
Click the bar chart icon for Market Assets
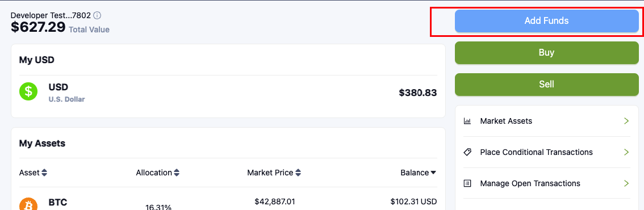[x=467, y=121]
